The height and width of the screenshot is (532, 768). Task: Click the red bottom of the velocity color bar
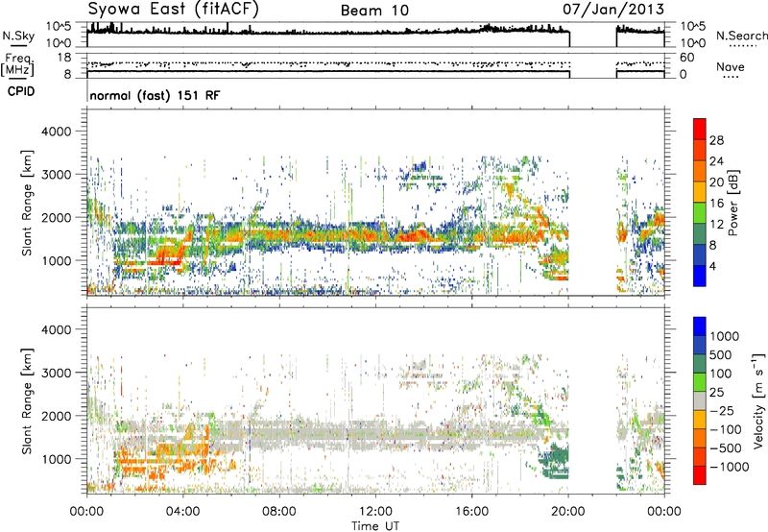(700, 475)
